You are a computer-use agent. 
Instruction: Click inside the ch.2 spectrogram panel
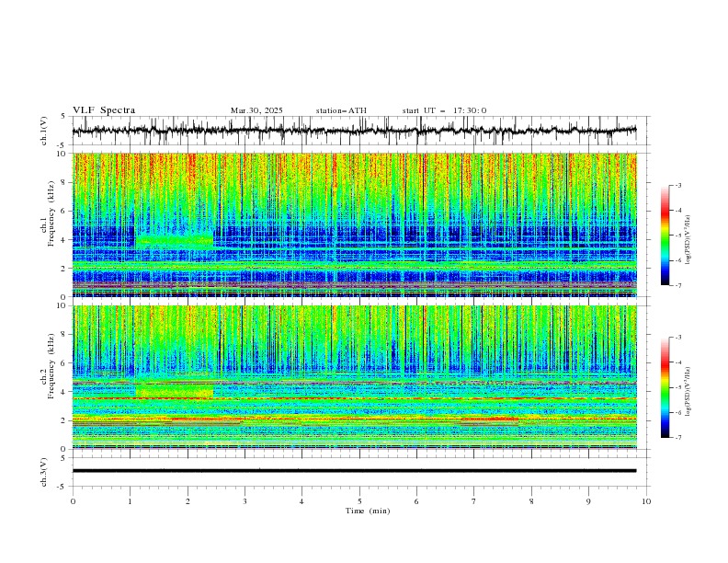355,377
